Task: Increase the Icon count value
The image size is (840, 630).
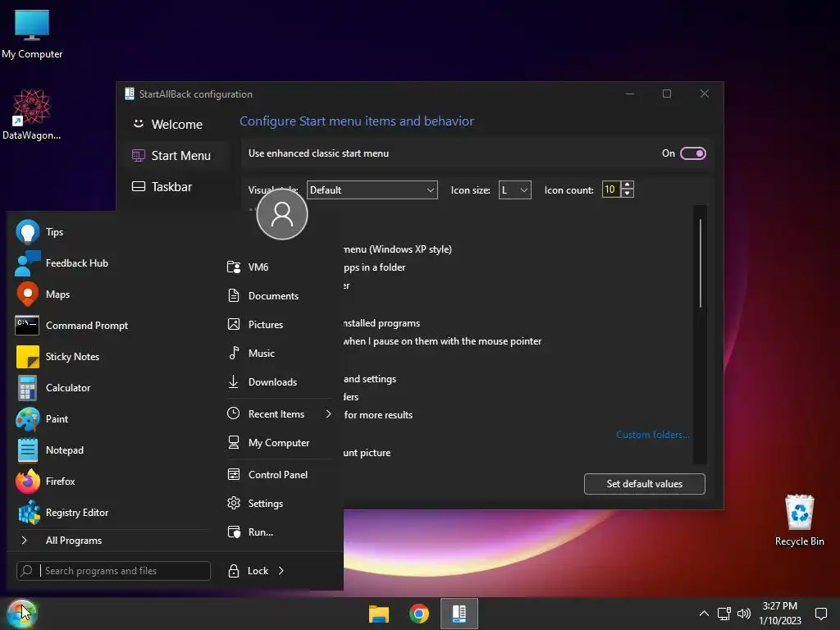Action: click(x=627, y=185)
